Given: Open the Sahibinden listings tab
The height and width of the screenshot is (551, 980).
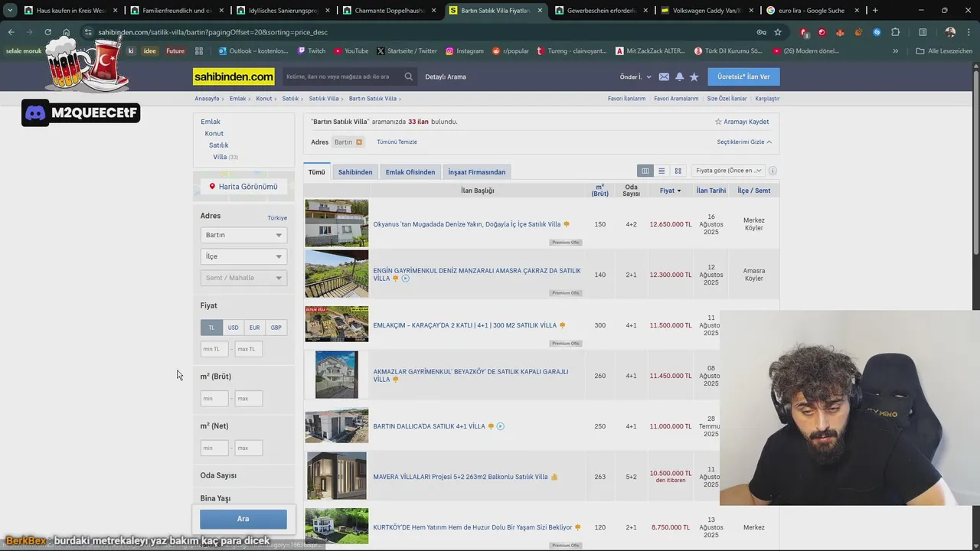Looking at the screenshot, I should [x=355, y=172].
